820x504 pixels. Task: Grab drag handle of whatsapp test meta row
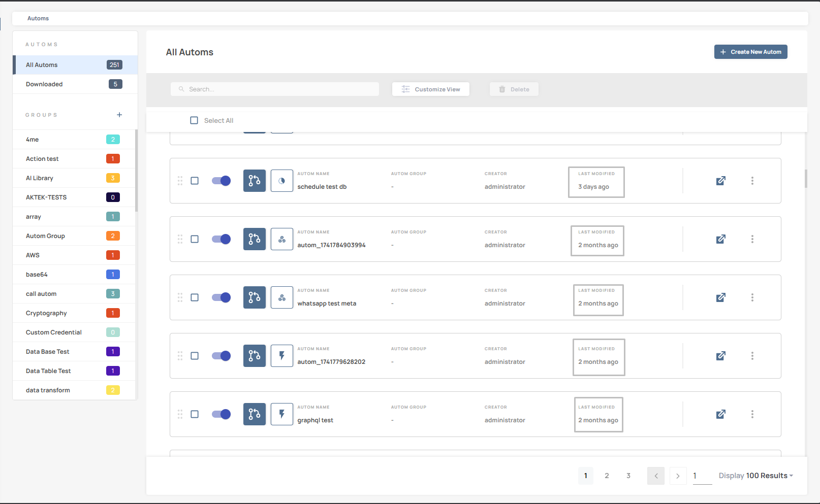point(180,297)
